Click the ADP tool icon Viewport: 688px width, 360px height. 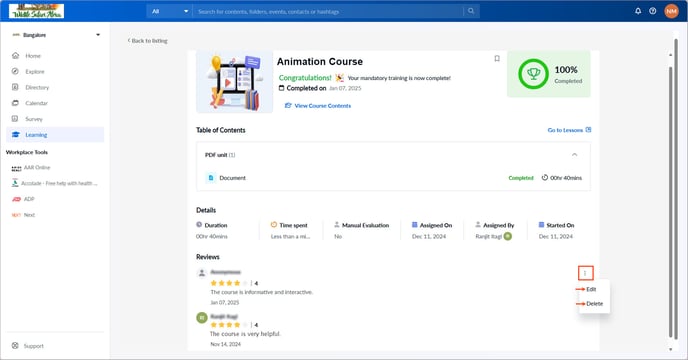point(16,199)
